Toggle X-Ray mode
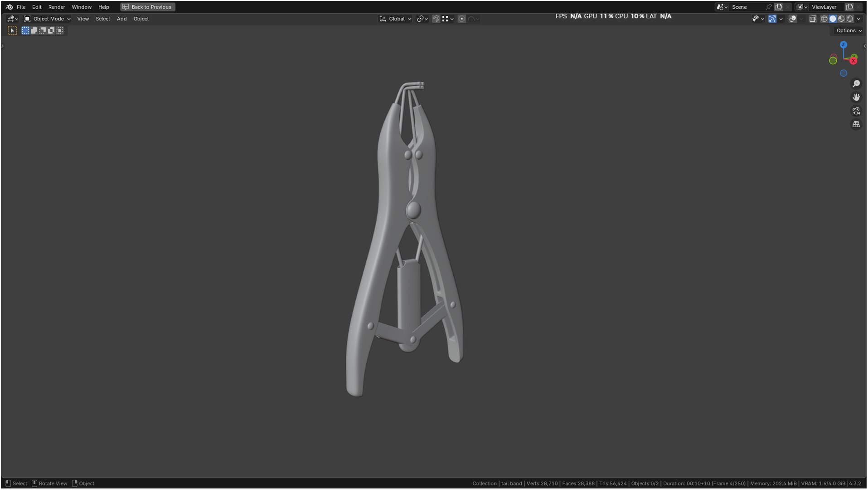 click(812, 19)
